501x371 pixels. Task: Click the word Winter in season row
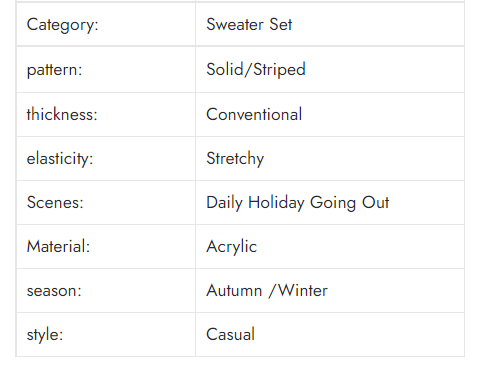point(303,290)
